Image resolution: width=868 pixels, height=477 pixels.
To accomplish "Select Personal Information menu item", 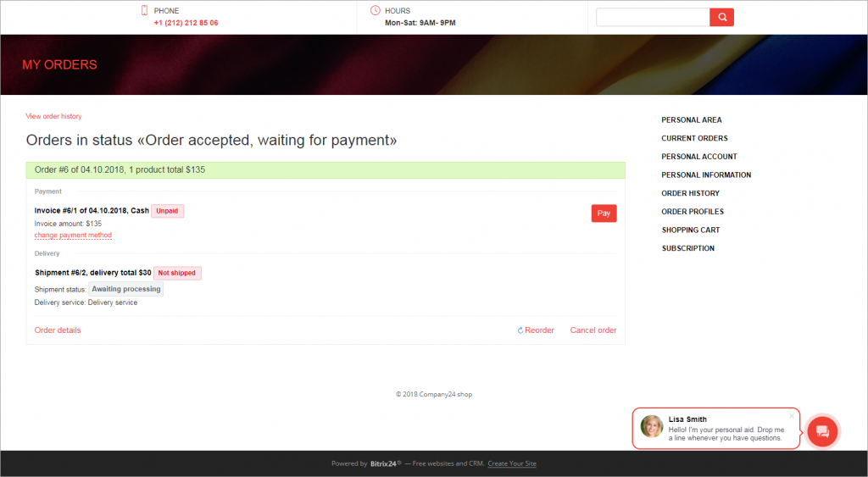I will click(706, 175).
